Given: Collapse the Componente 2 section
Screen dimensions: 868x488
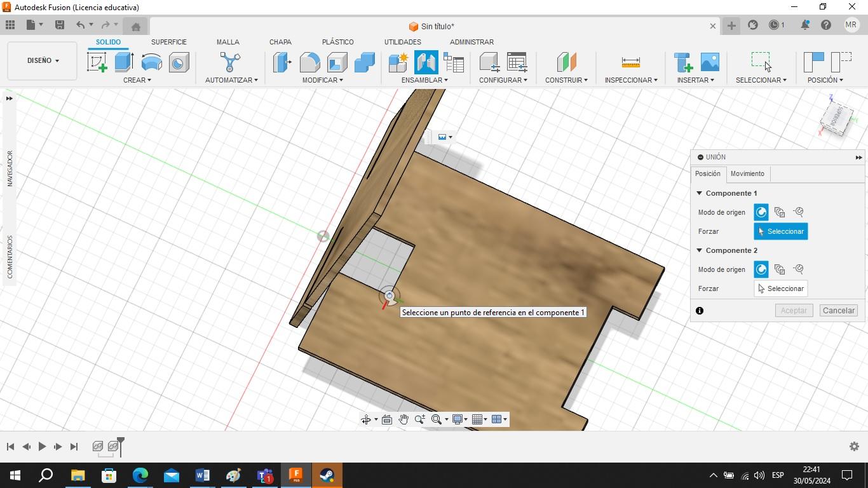Looking at the screenshot, I should point(699,250).
